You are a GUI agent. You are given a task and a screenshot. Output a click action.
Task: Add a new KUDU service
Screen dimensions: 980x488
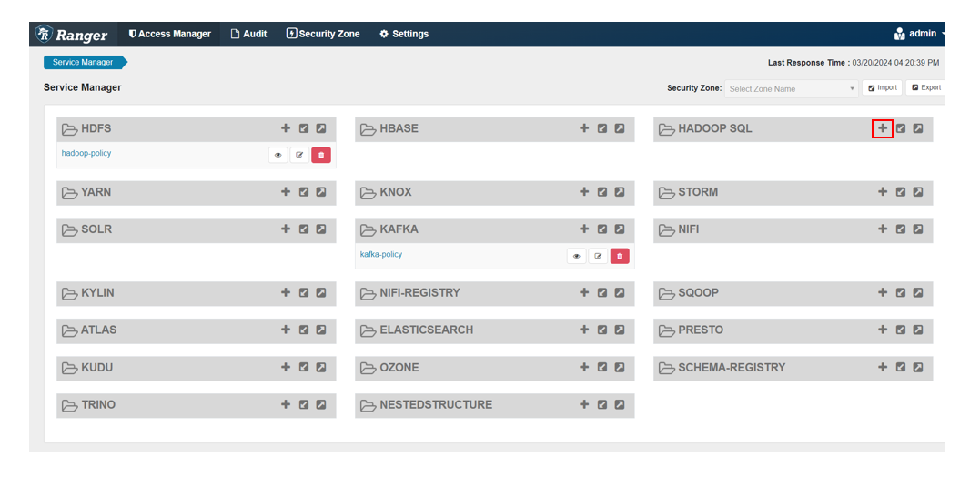[x=286, y=367]
